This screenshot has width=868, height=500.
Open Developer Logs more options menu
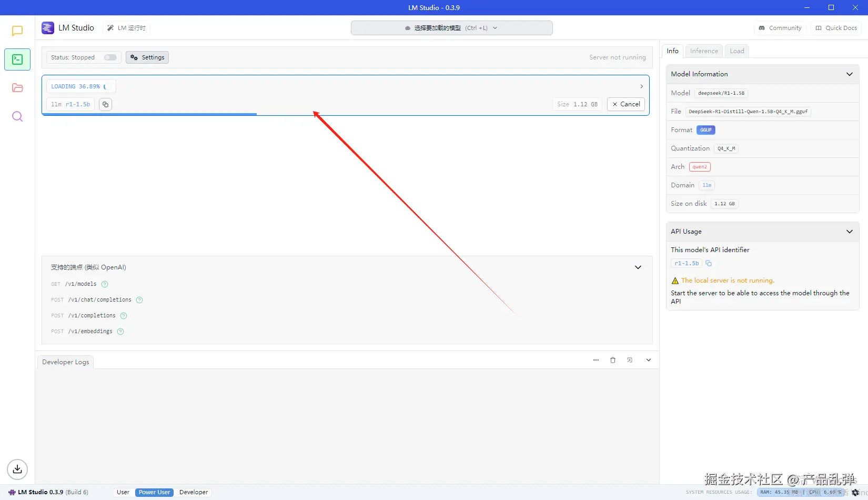pyautogui.click(x=596, y=360)
